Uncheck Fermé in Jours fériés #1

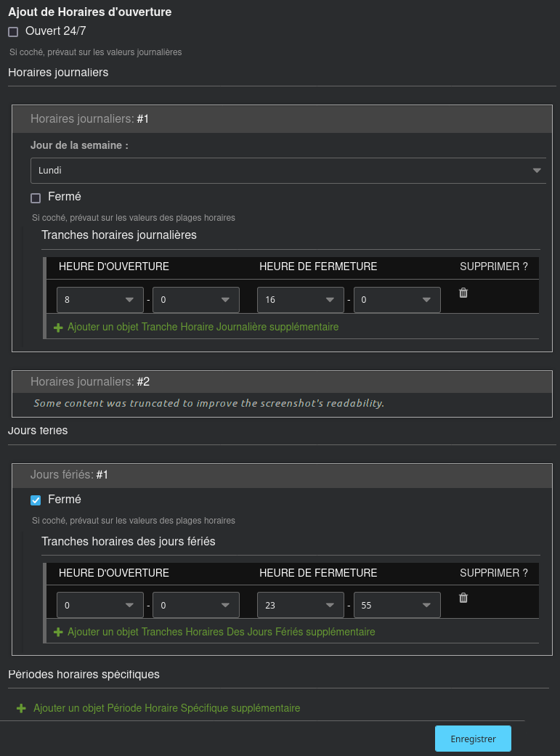click(35, 500)
